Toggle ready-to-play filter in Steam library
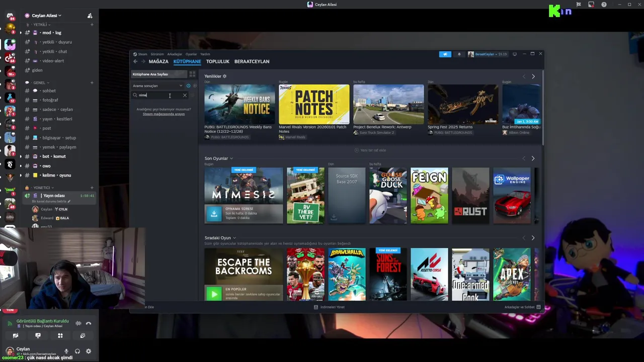644x362 pixels. tap(195, 85)
